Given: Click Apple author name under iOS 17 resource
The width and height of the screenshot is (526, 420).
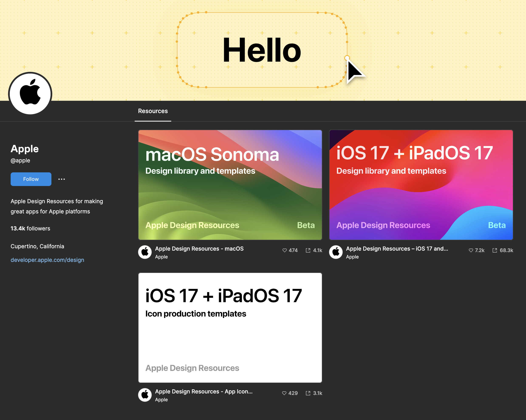Looking at the screenshot, I should click(x=352, y=257).
